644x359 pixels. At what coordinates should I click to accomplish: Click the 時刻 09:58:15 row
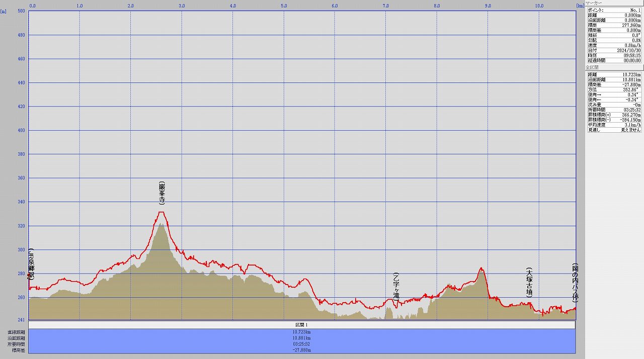coord(613,55)
